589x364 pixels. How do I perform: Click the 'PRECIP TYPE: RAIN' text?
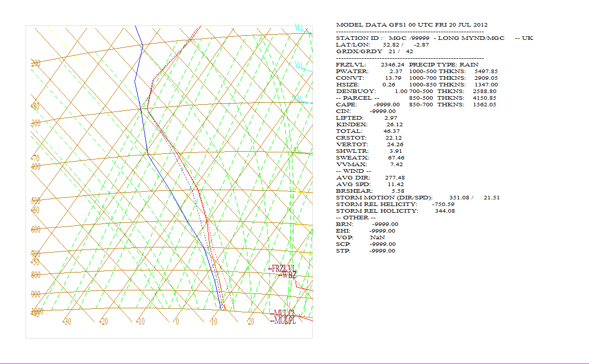point(444,64)
